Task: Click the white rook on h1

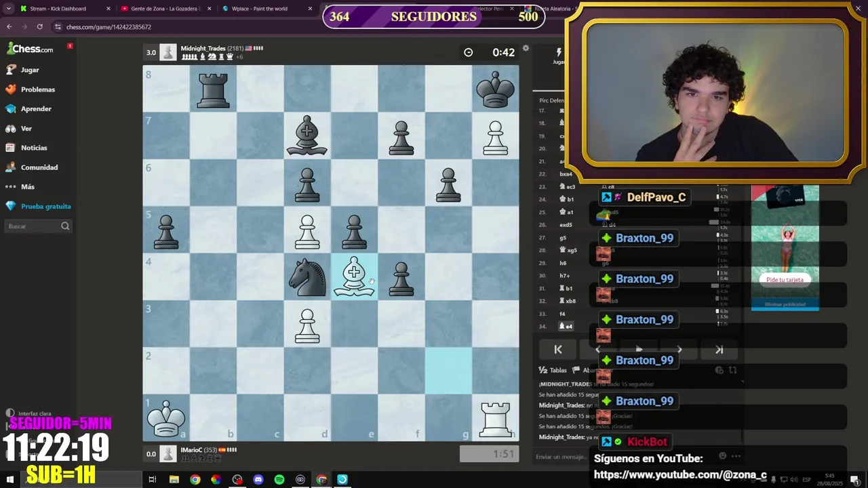Action: tap(496, 418)
